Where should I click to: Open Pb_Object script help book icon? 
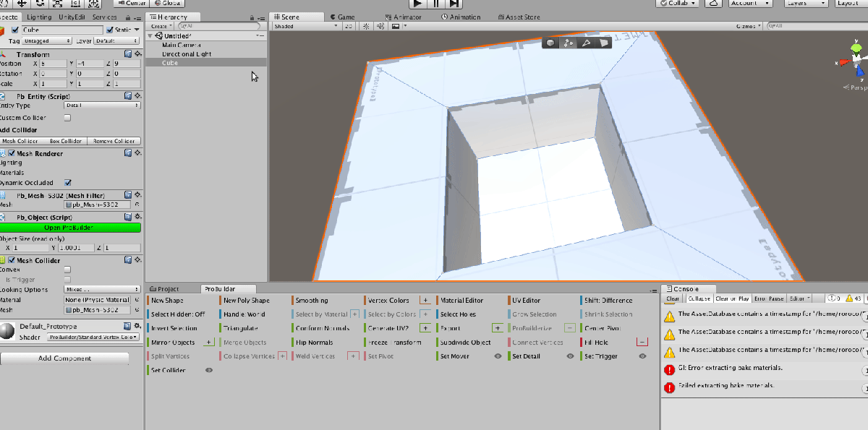127,217
